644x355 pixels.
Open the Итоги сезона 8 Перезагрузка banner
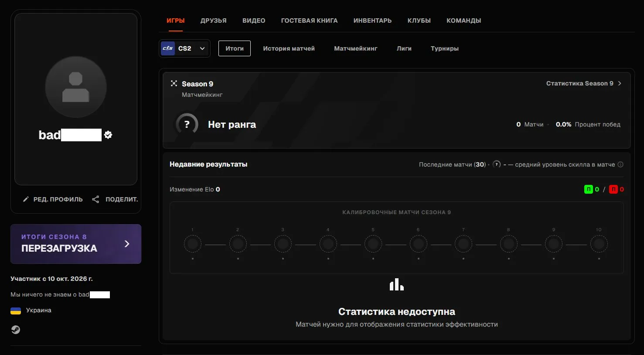[76, 244]
